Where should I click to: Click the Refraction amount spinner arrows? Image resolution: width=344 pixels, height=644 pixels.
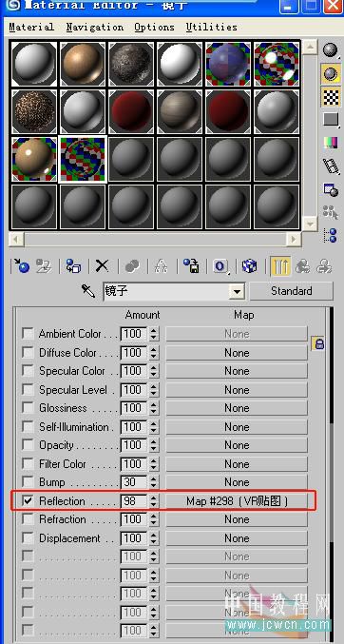tap(154, 519)
